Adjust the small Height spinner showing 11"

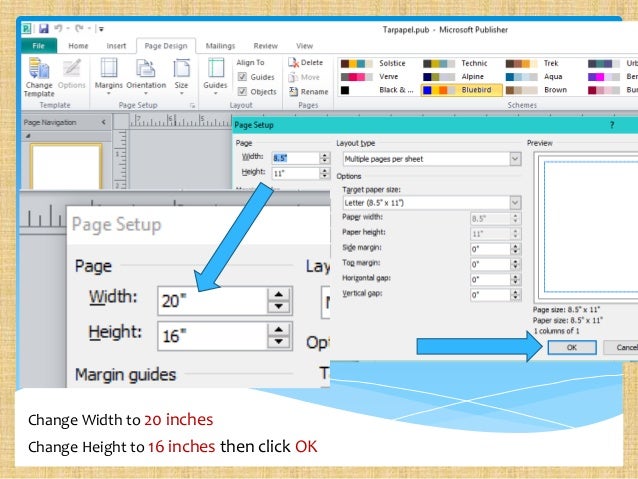(x=324, y=173)
